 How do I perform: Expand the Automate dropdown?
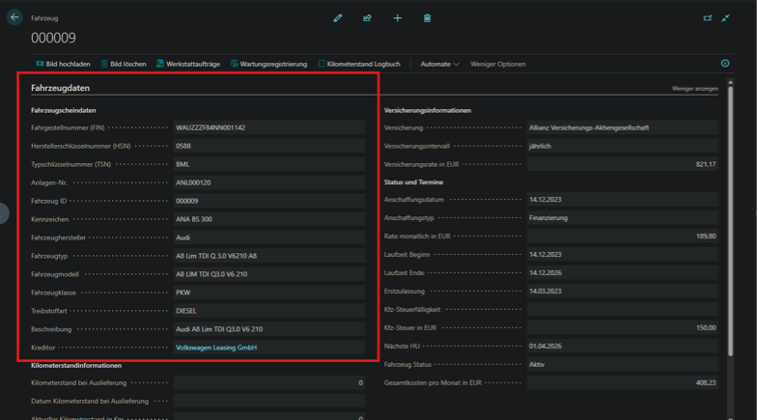click(440, 64)
